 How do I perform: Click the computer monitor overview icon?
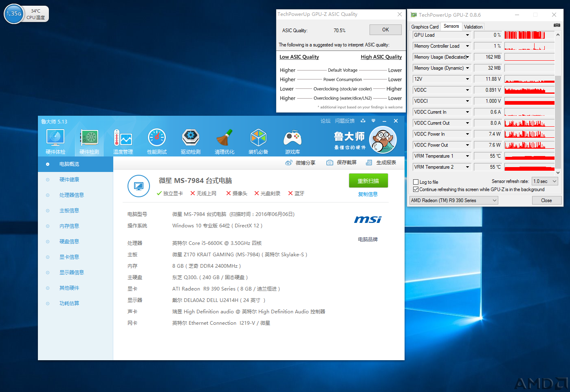coord(139,186)
